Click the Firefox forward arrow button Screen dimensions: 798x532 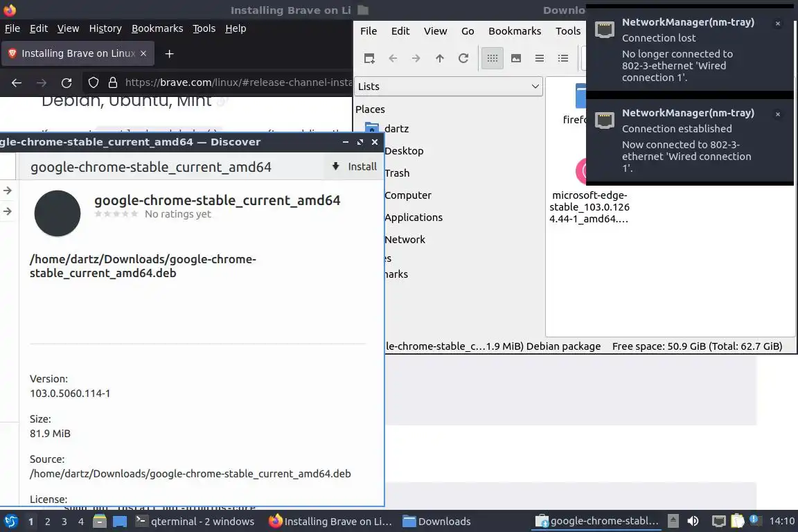pyautogui.click(x=42, y=82)
